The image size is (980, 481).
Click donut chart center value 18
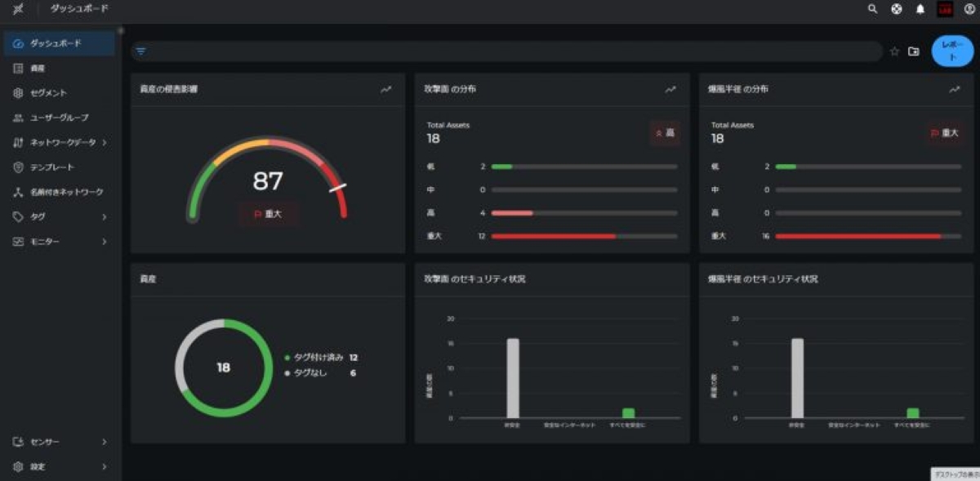click(x=223, y=367)
